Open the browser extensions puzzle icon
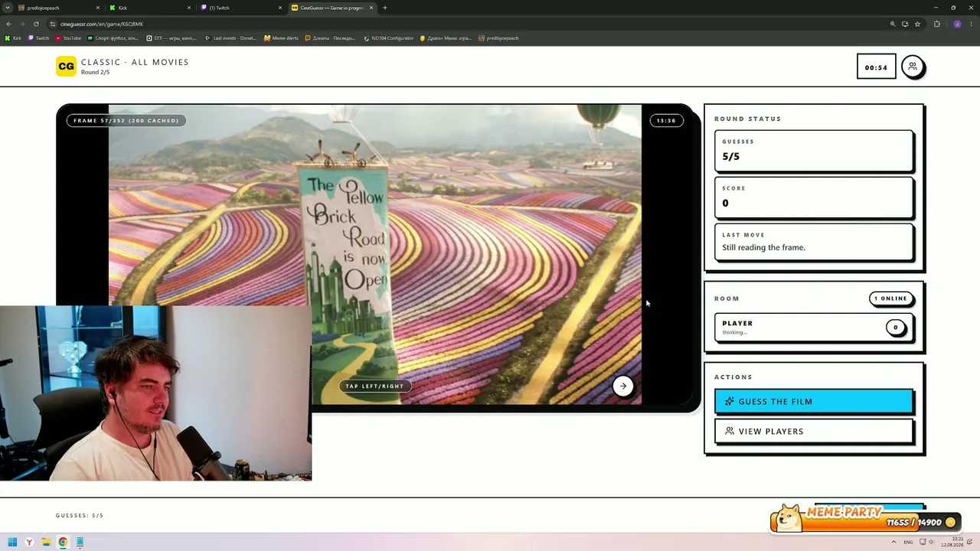 pyautogui.click(x=936, y=24)
